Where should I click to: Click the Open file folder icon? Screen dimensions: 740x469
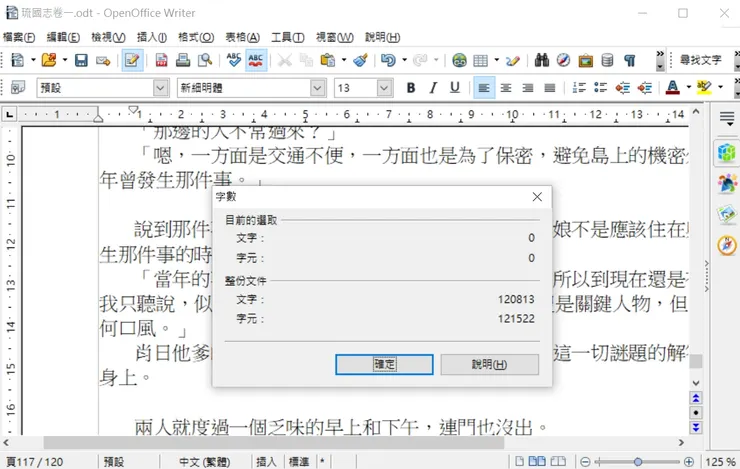coord(49,60)
